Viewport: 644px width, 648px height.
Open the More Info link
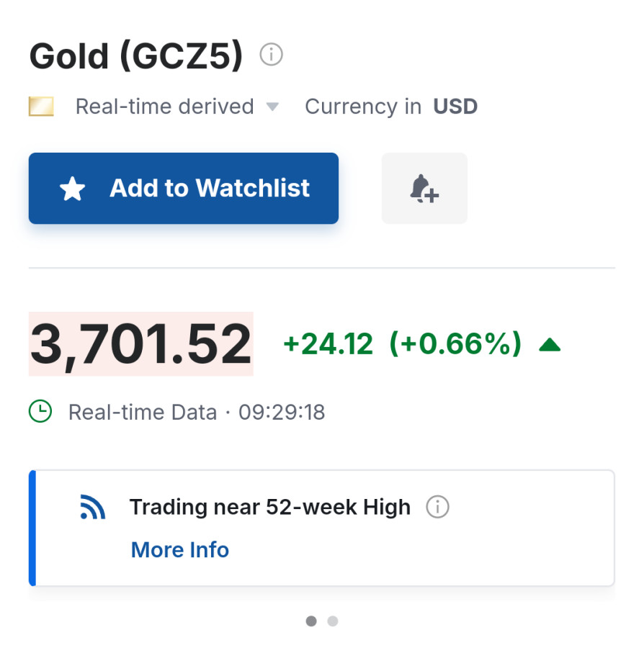click(180, 550)
